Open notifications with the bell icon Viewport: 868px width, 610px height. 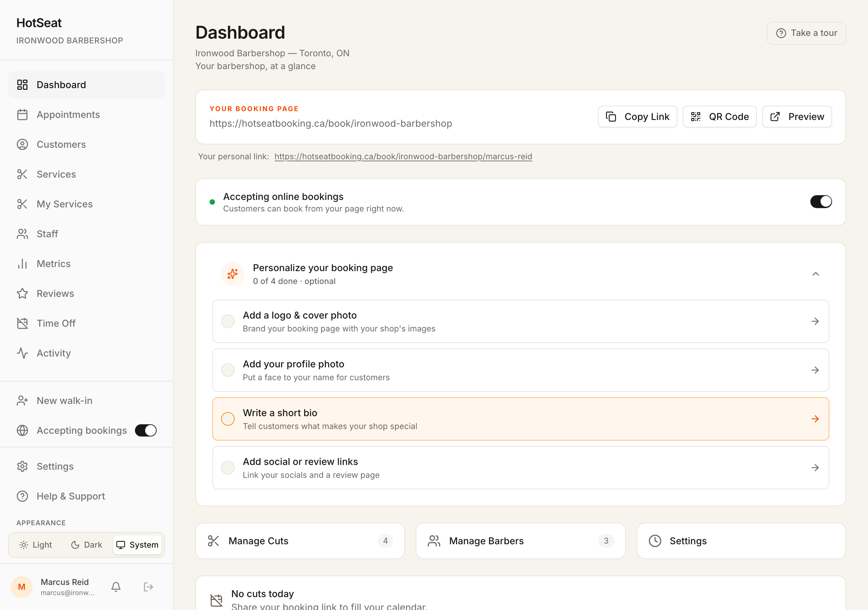[116, 587]
